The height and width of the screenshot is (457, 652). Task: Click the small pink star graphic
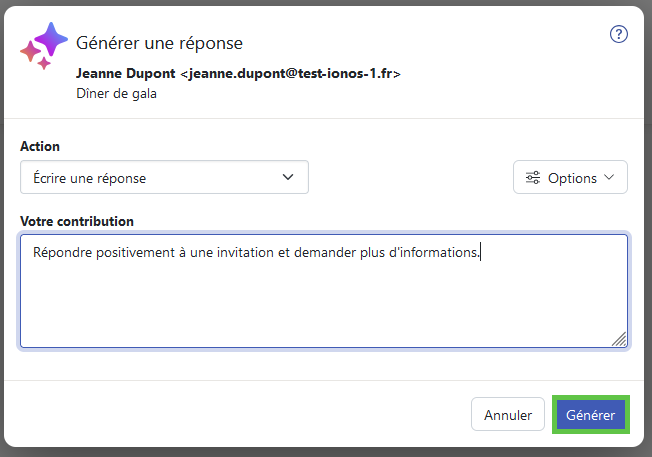[x=44, y=63]
